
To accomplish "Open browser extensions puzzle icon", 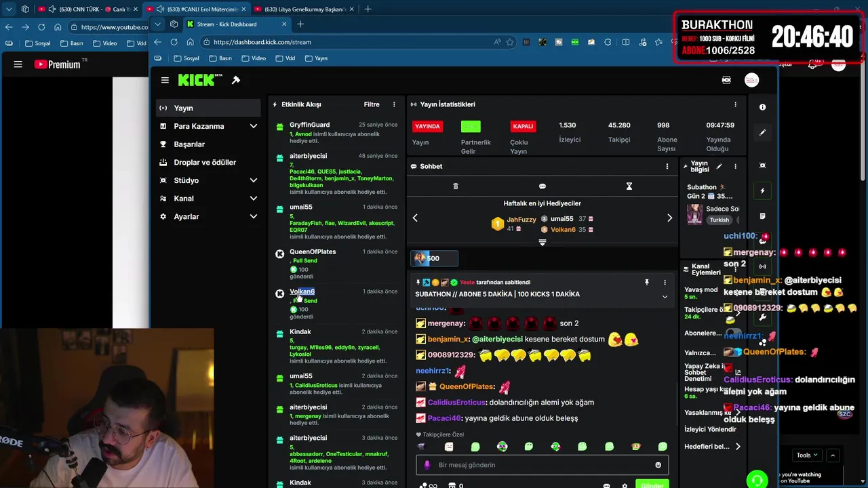I will click(x=607, y=42).
